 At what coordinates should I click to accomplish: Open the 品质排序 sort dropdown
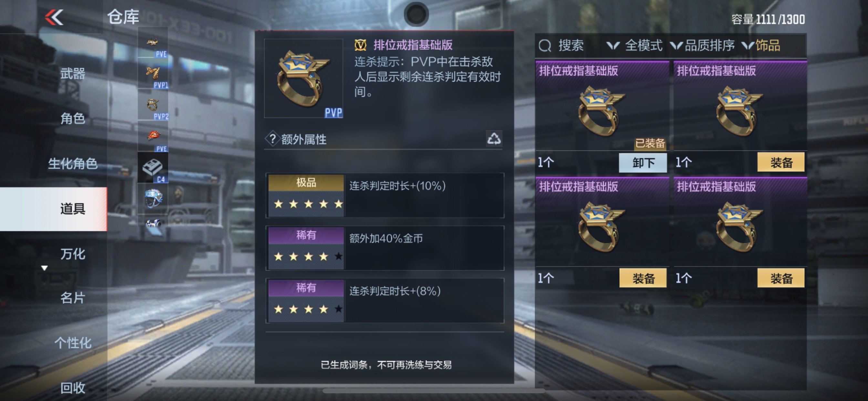[x=703, y=46]
